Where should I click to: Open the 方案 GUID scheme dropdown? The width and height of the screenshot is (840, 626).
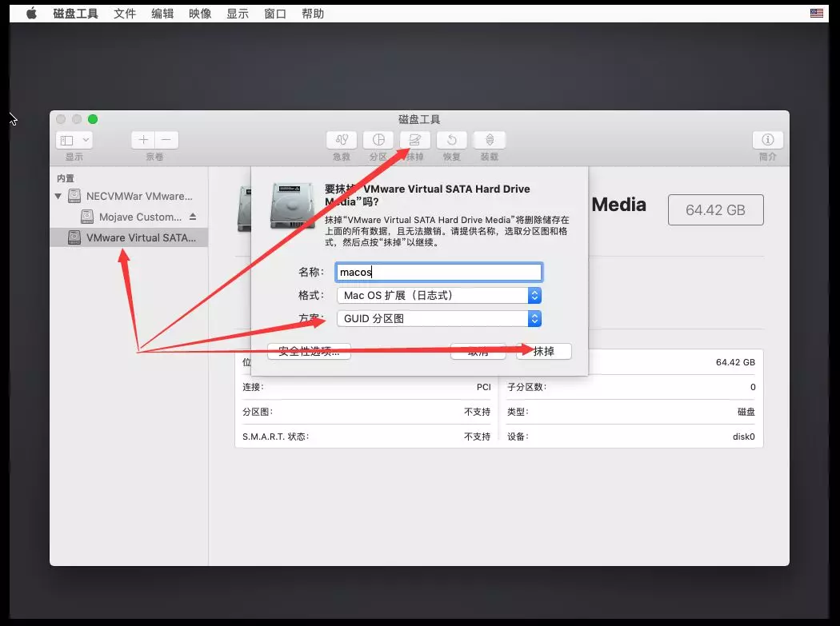tap(438, 319)
